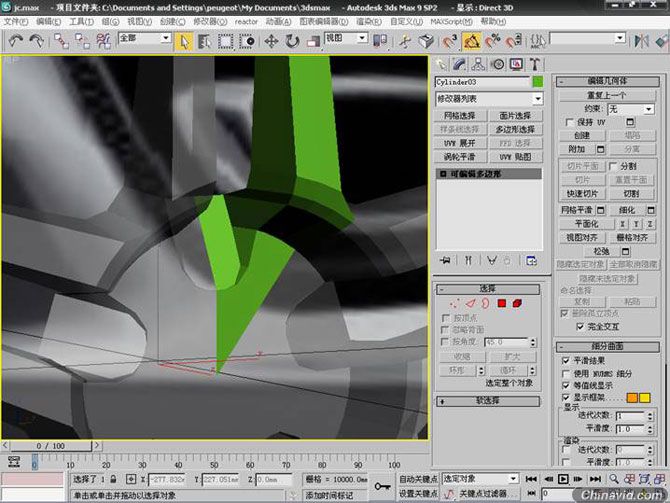
Task: Click the green object color swatch
Action: point(538,81)
